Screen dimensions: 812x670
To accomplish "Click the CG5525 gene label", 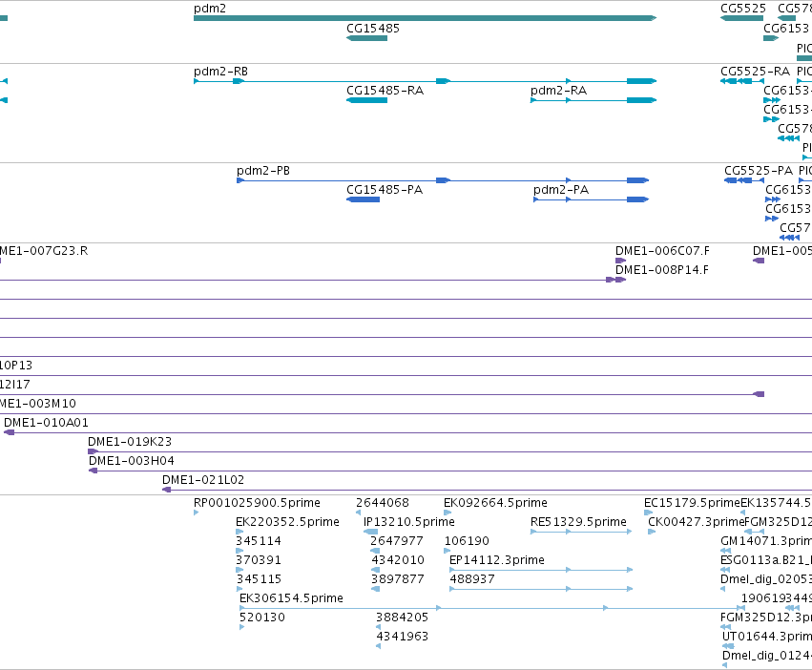I will pyautogui.click(x=743, y=9).
